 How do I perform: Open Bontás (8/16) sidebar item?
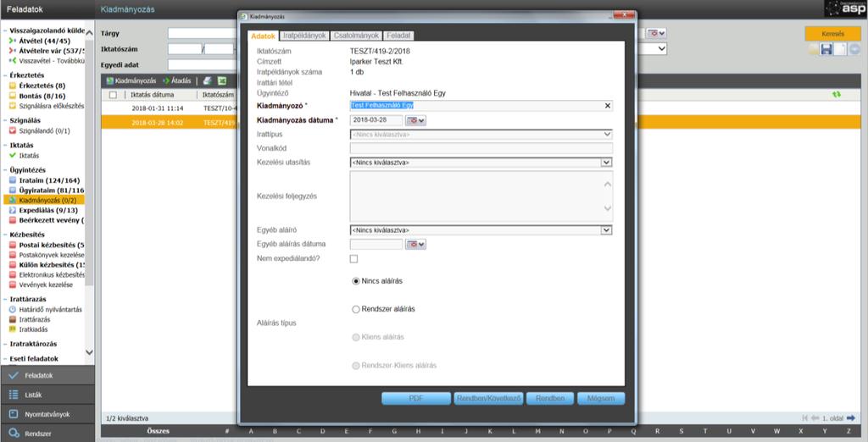click(x=37, y=96)
